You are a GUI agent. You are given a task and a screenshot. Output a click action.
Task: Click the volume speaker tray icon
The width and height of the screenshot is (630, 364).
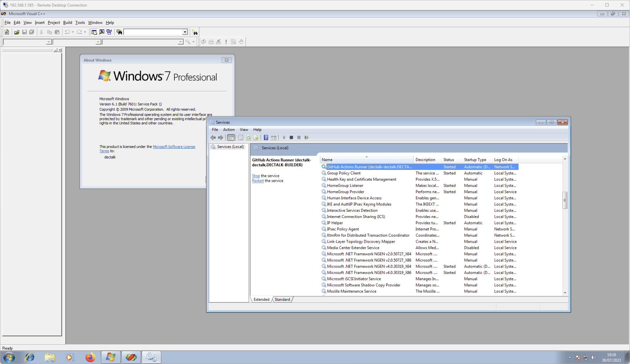point(594,358)
